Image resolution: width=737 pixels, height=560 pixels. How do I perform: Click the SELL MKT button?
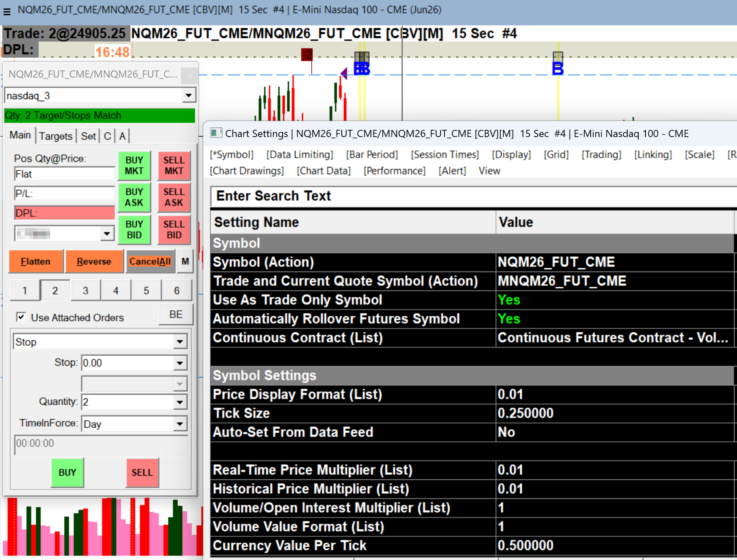(174, 165)
